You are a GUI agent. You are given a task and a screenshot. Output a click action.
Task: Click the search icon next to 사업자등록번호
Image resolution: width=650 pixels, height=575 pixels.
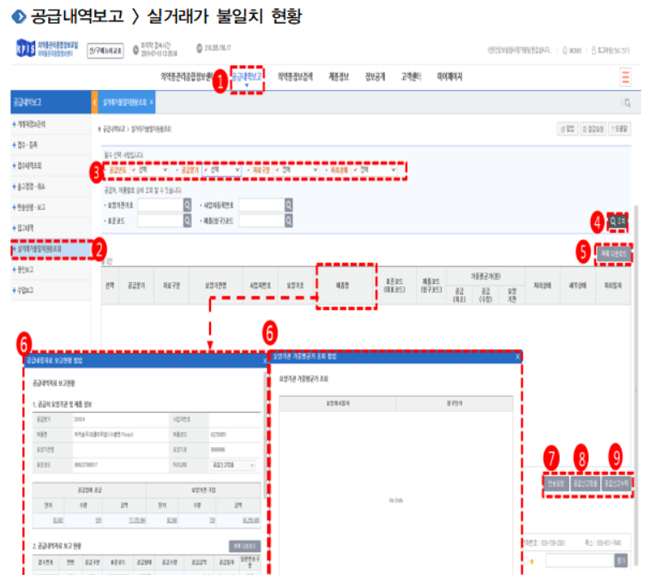[x=289, y=205]
